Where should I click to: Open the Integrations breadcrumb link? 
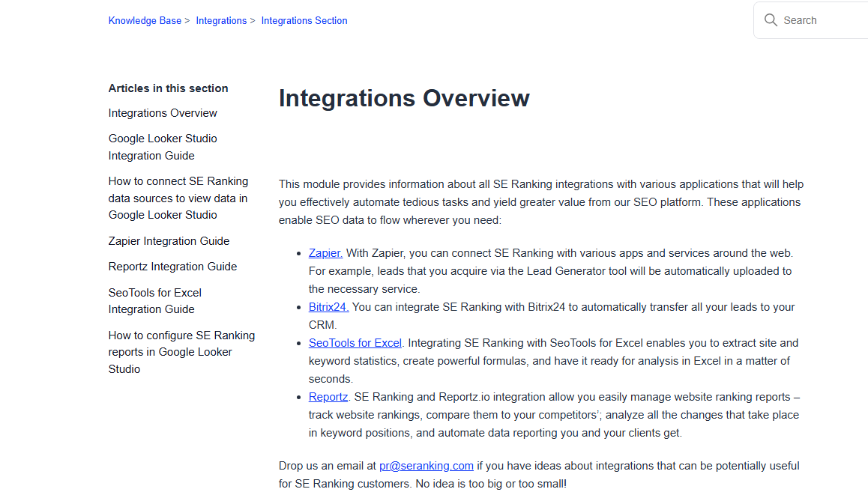click(221, 20)
